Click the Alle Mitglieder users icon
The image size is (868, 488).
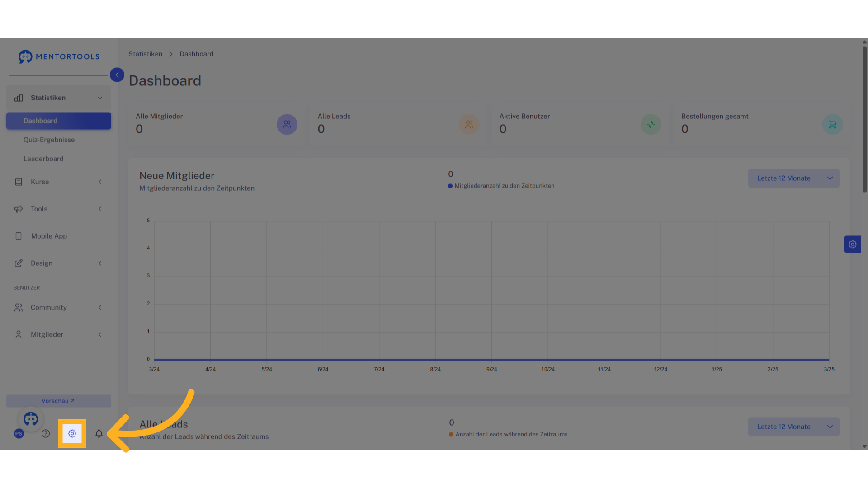tap(287, 124)
